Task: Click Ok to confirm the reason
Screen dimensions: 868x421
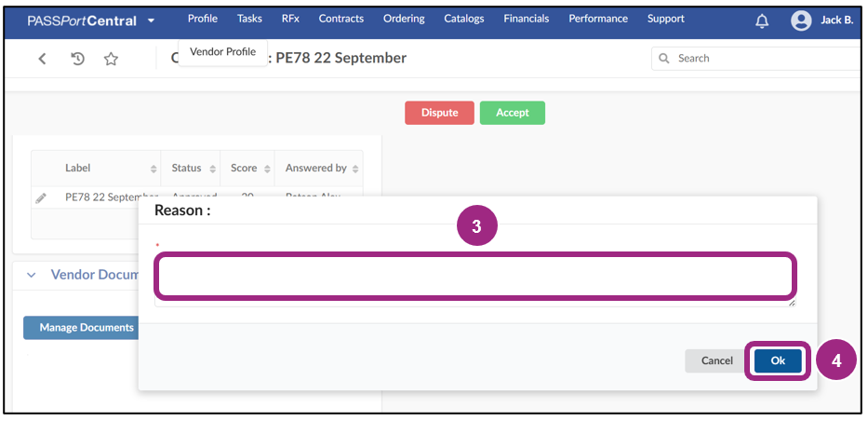Action: 777,360
